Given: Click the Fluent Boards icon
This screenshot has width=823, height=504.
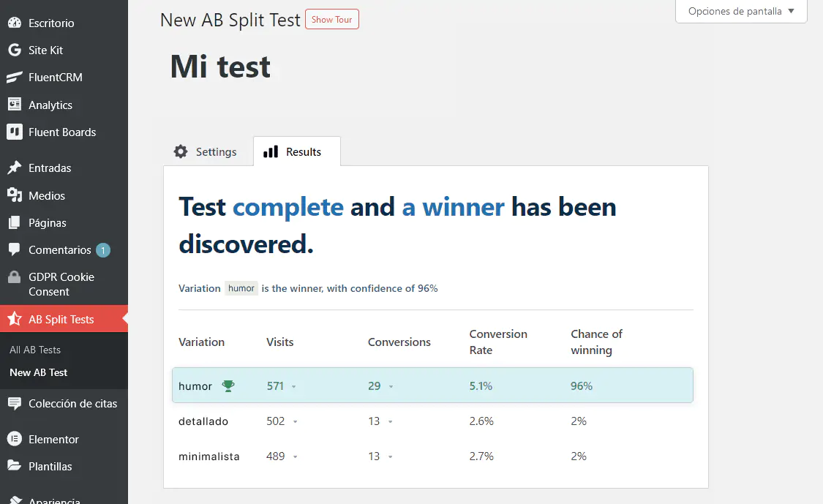Looking at the screenshot, I should [14, 132].
